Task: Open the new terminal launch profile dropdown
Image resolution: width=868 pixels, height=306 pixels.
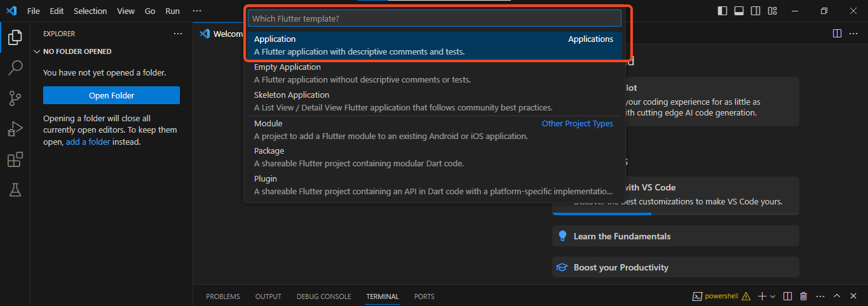Action: 773,296
